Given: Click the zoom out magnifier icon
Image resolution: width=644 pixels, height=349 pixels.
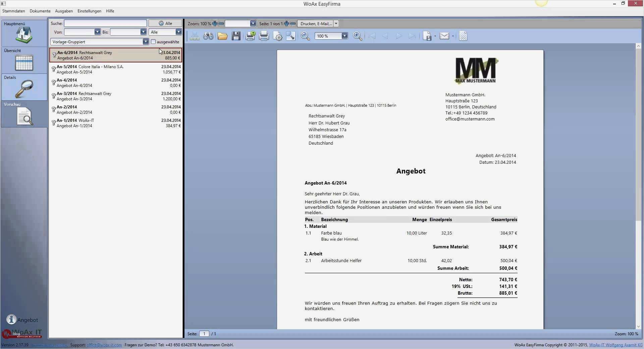Looking at the screenshot, I should tap(305, 36).
